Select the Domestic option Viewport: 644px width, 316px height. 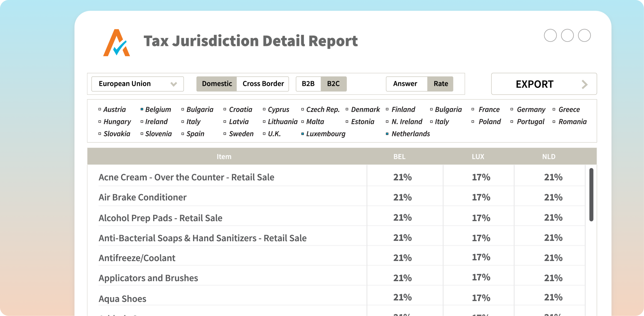217,84
